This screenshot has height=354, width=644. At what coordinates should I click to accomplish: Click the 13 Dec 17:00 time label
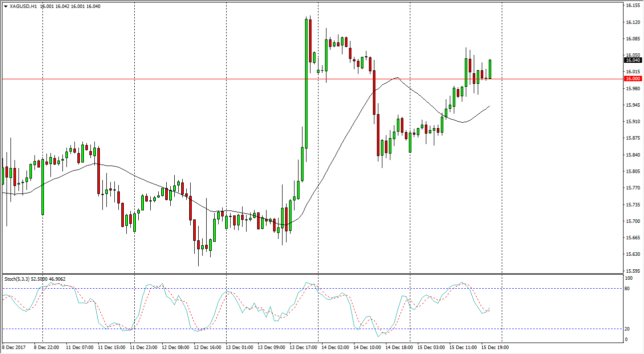(x=304, y=347)
